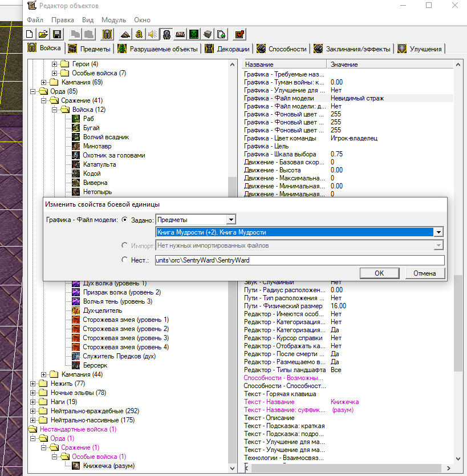Open the Книга Мудрости model dropdown
Image resolution: width=467 pixels, height=476 pixels.
(438, 232)
